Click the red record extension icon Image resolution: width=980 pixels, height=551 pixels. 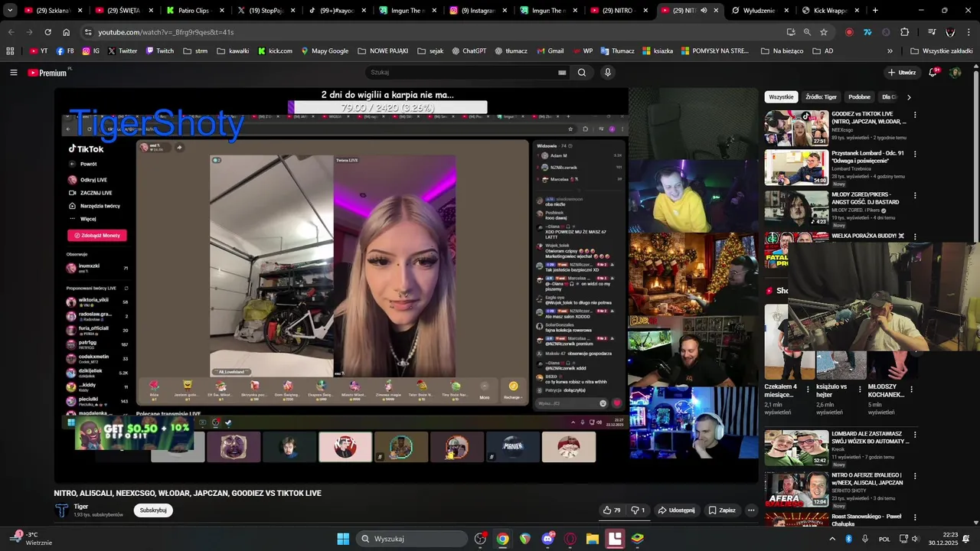point(849,32)
